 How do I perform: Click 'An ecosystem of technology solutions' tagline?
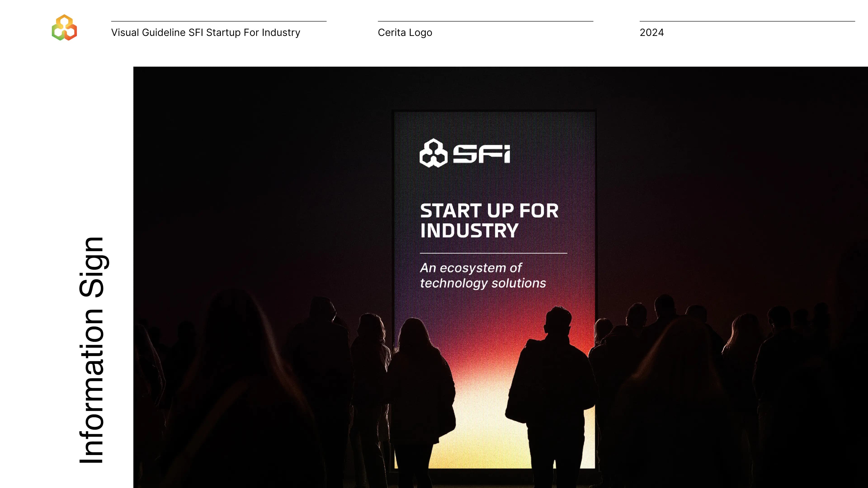(x=483, y=275)
